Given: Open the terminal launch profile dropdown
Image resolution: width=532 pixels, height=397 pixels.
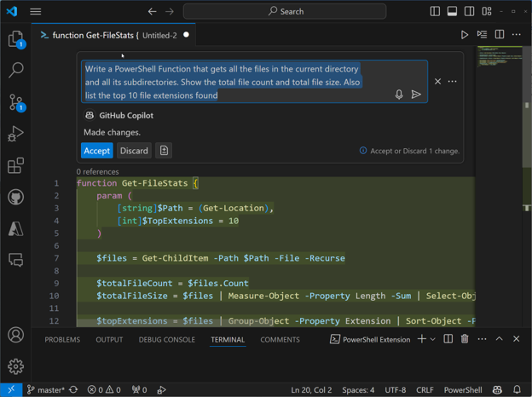Looking at the screenshot, I should pyautogui.click(x=432, y=339).
